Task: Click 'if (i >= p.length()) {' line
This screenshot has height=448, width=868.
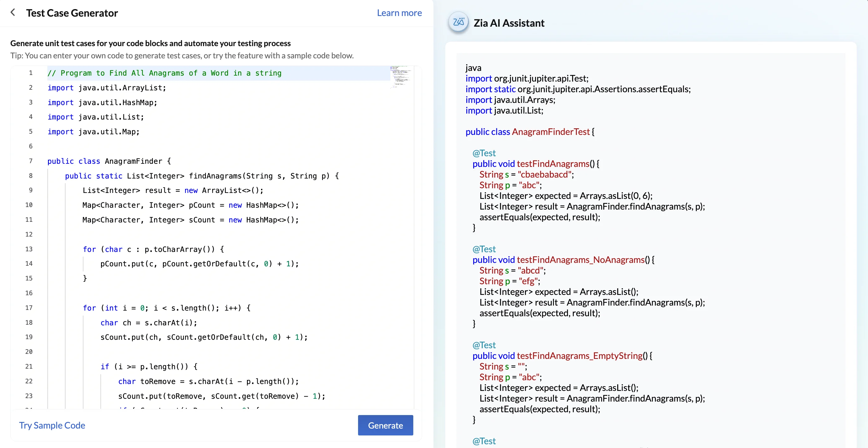Action: (x=149, y=366)
